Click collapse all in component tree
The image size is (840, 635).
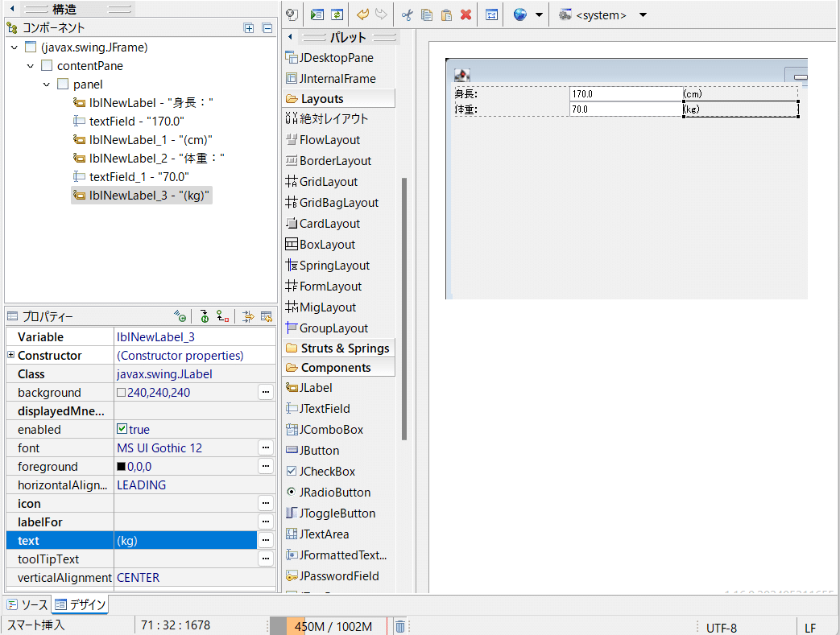[267, 28]
